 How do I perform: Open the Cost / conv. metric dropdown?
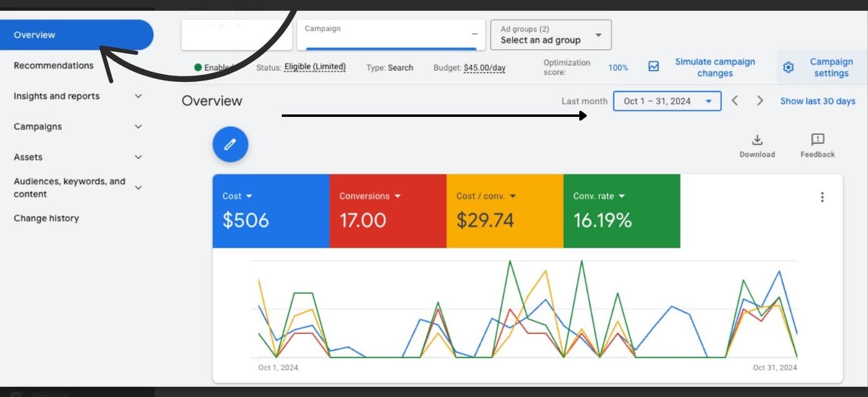[x=486, y=196]
